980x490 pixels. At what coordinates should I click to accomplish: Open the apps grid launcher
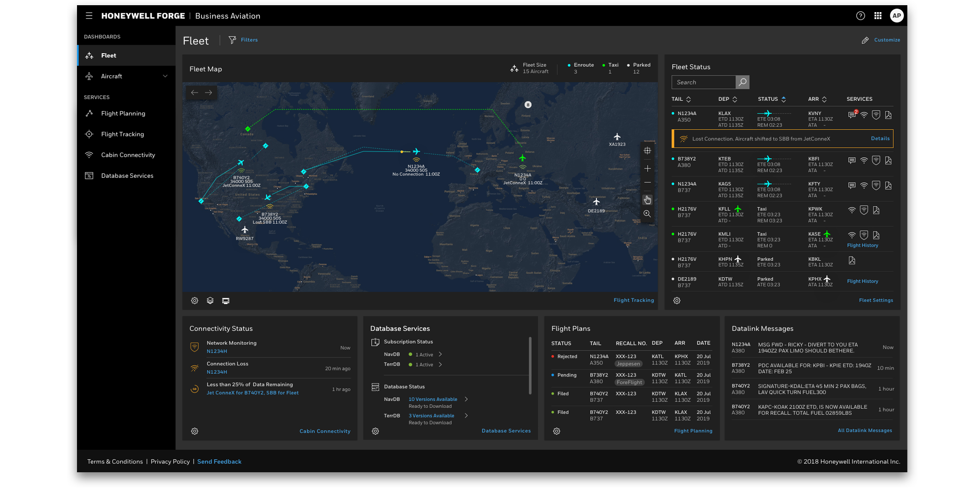pos(878,16)
